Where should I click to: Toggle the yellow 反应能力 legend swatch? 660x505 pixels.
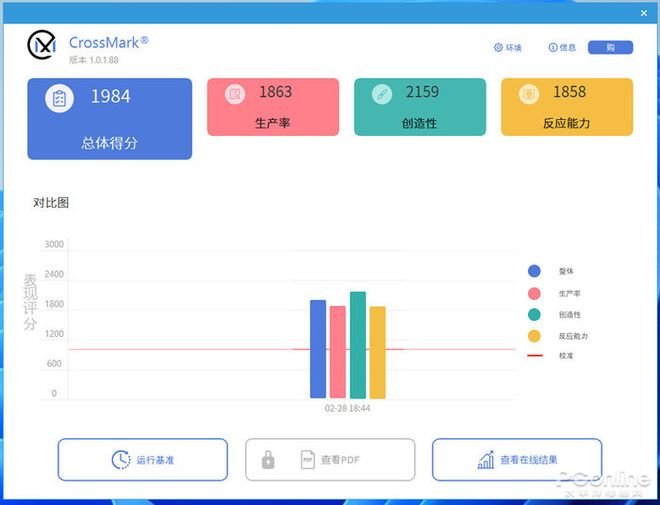pos(534,336)
